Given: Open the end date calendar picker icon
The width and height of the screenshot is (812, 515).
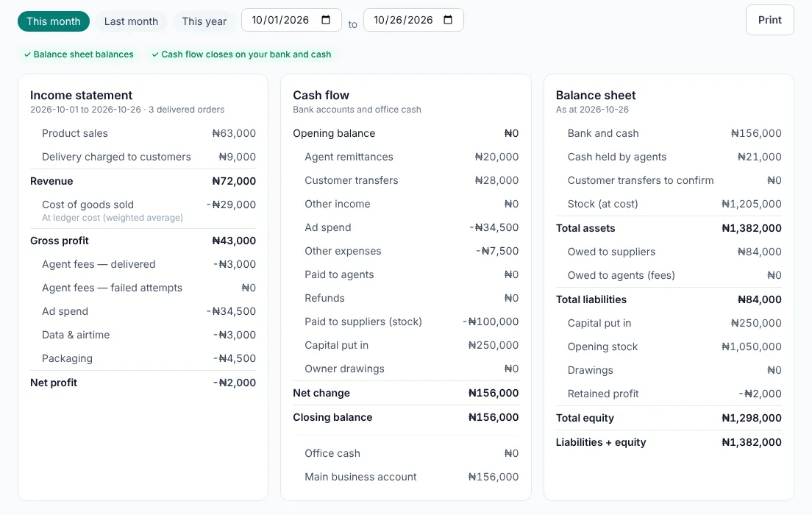Looking at the screenshot, I should pyautogui.click(x=448, y=20).
